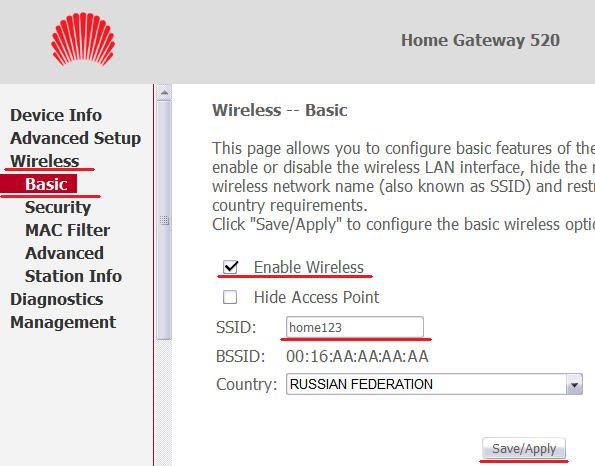
Task: Uncheck the Enable Wireless checkbox
Action: click(230, 267)
